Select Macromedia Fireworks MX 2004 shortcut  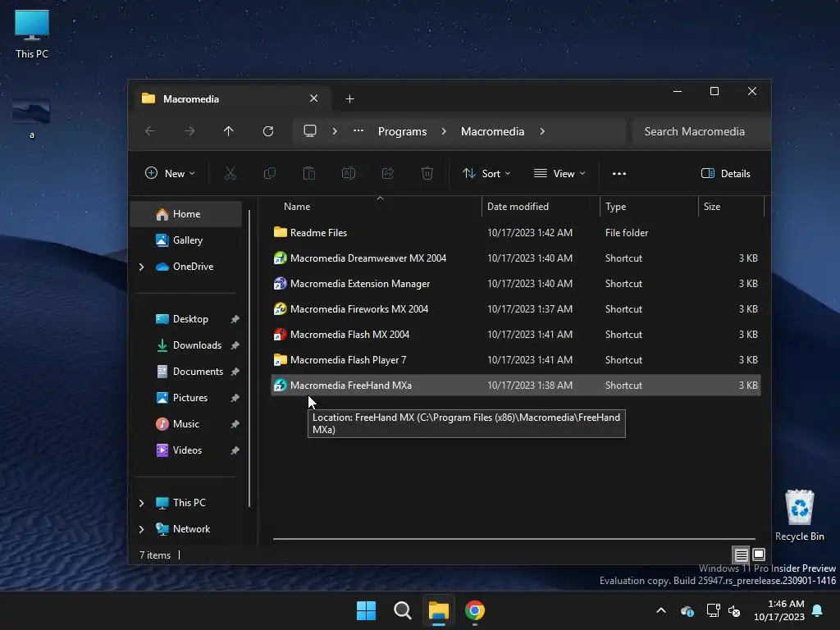[516, 309]
